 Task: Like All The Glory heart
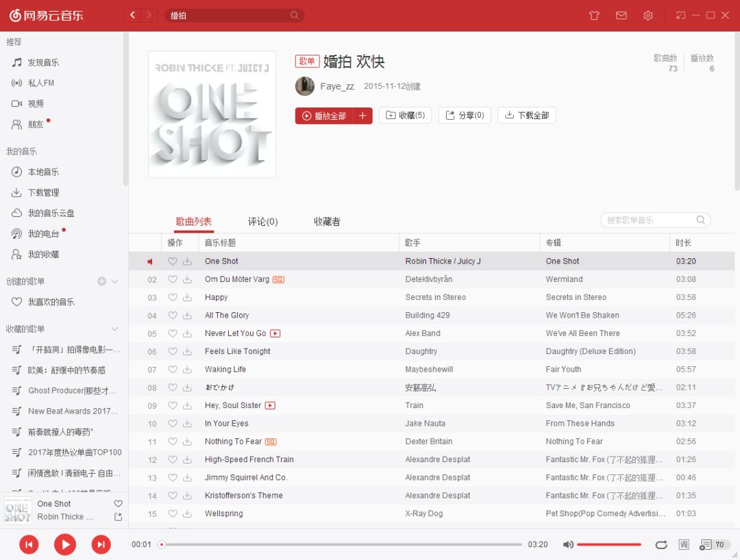pos(173,316)
